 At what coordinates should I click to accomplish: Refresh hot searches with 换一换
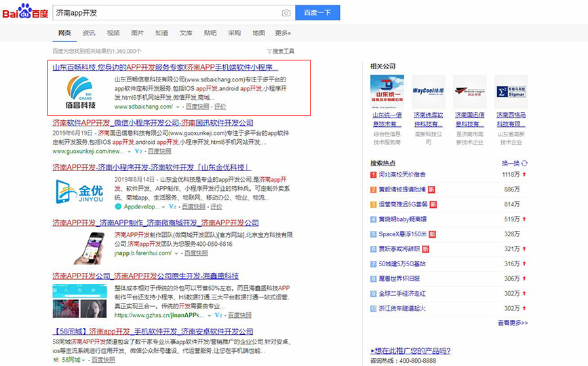coord(515,163)
